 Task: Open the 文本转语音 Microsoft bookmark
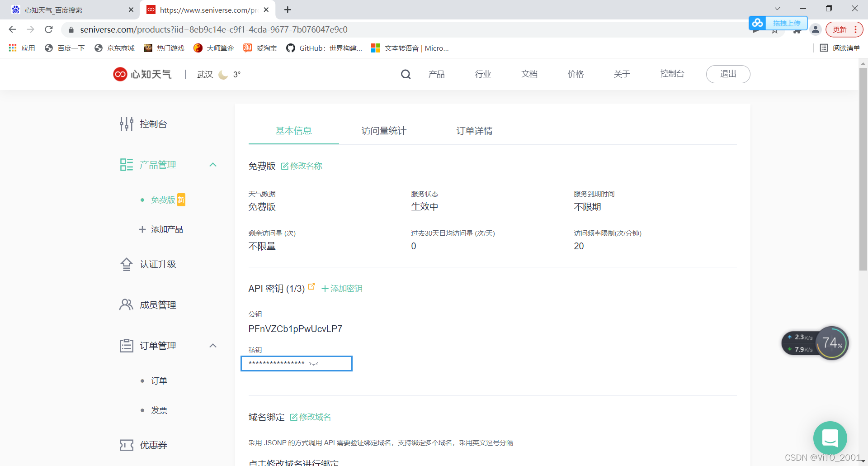point(410,48)
